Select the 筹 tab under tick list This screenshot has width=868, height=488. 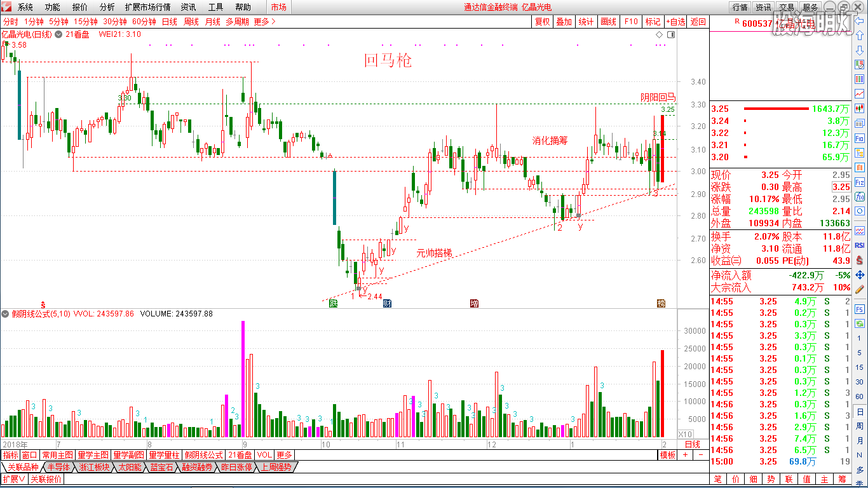[843, 478]
